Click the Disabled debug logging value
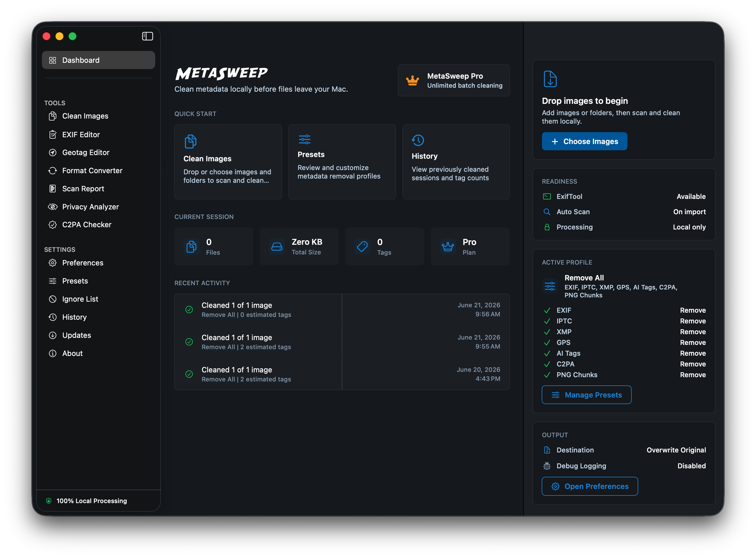756x558 pixels. (691, 466)
